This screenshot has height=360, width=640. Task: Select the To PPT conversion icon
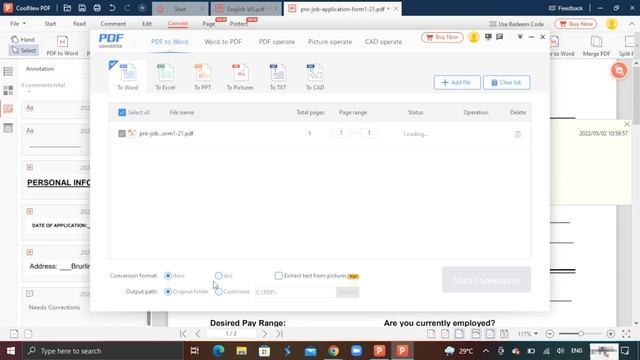pyautogui.click(x=203, y=76)
